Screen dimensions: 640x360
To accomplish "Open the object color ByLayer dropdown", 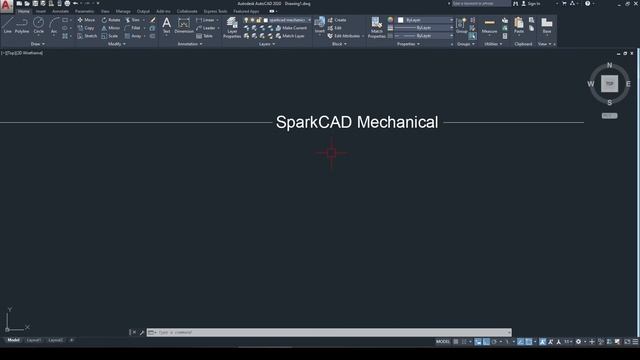I will (425, 20).
